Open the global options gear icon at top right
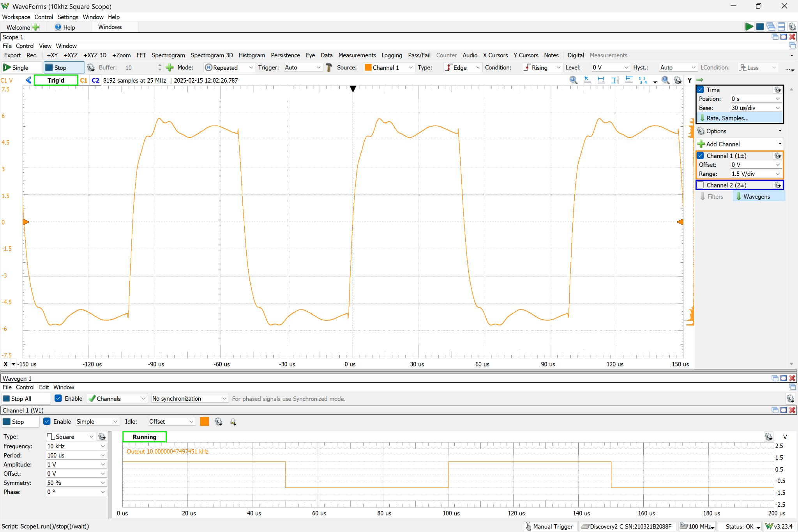The width and height of the screenshot is (798, 532). pyautogui.click(x=792, y=27)
